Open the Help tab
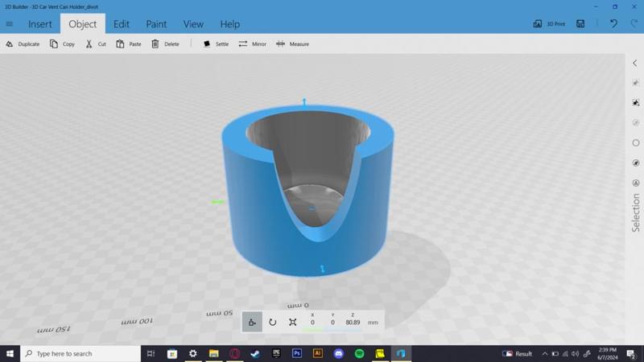Viewport: 644px width, 362px height. point(230,24)
